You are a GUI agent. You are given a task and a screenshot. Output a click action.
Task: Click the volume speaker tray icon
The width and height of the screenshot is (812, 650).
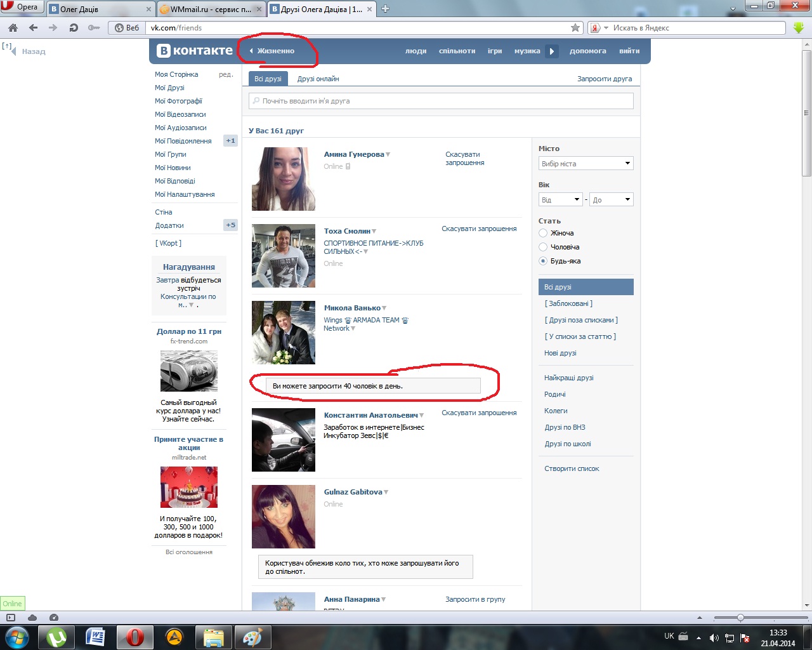point(714,637)
